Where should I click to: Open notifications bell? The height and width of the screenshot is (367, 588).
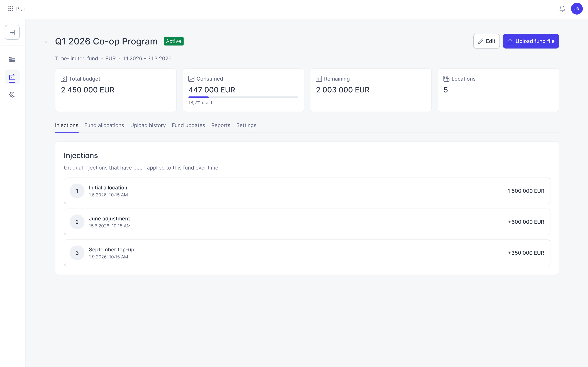(x=562, y=9)
